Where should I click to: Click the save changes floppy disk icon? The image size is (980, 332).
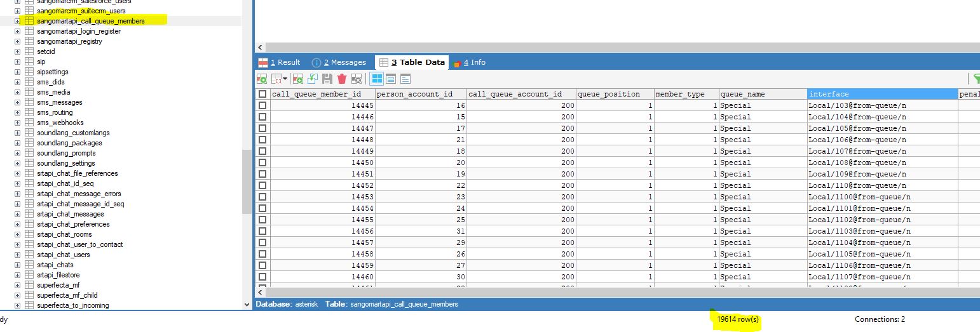pos(327,79)
